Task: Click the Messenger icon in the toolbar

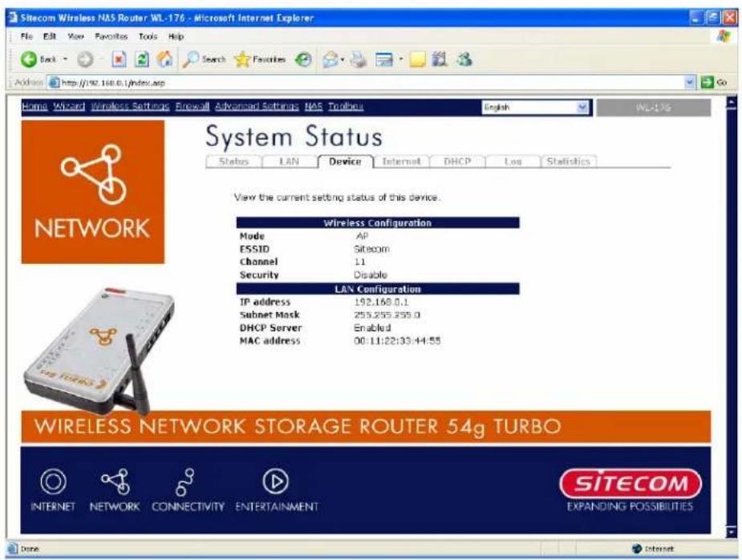Action: coord(464,59)
